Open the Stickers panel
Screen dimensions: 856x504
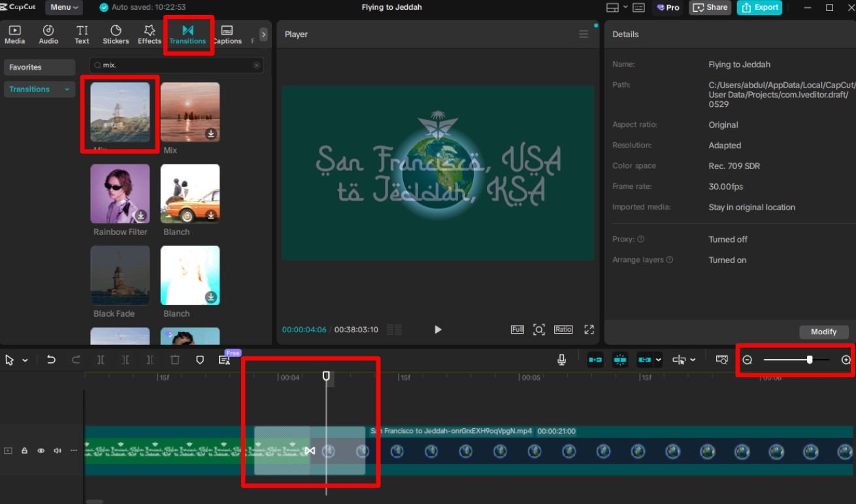tap(116, 34)
